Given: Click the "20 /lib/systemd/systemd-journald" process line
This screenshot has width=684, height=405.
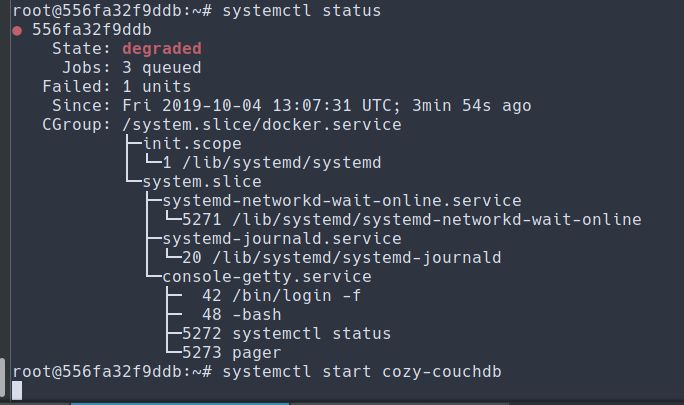Looking at the screenshot, I should pyautogui.click(x=341, y=258).
